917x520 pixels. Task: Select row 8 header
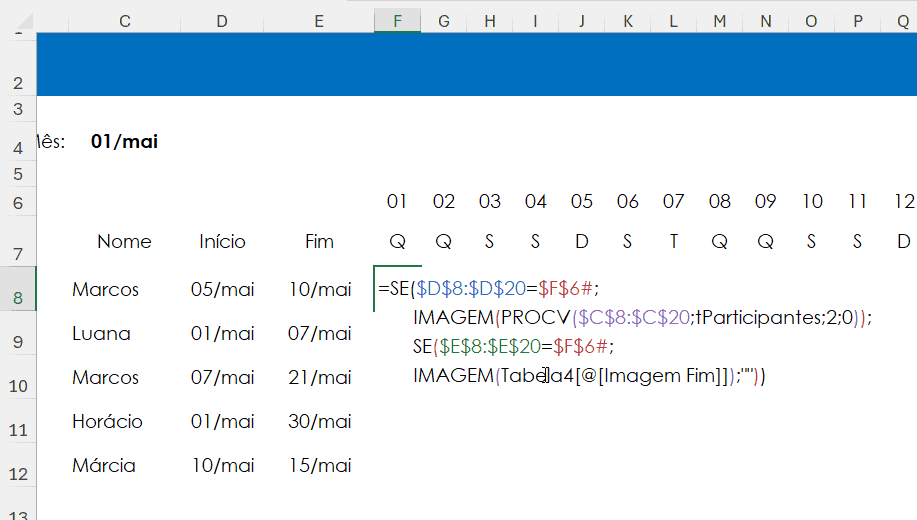tap(18, 288)
